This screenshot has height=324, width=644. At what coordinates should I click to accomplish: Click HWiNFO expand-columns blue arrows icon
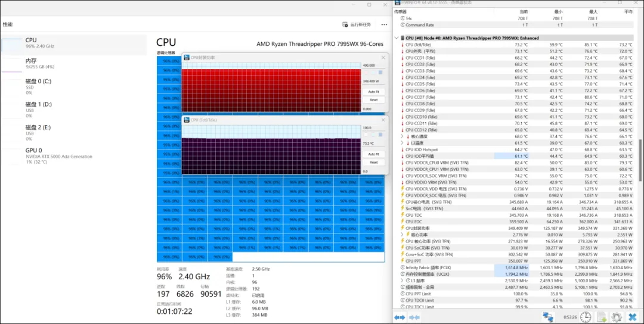click(400, 317)
